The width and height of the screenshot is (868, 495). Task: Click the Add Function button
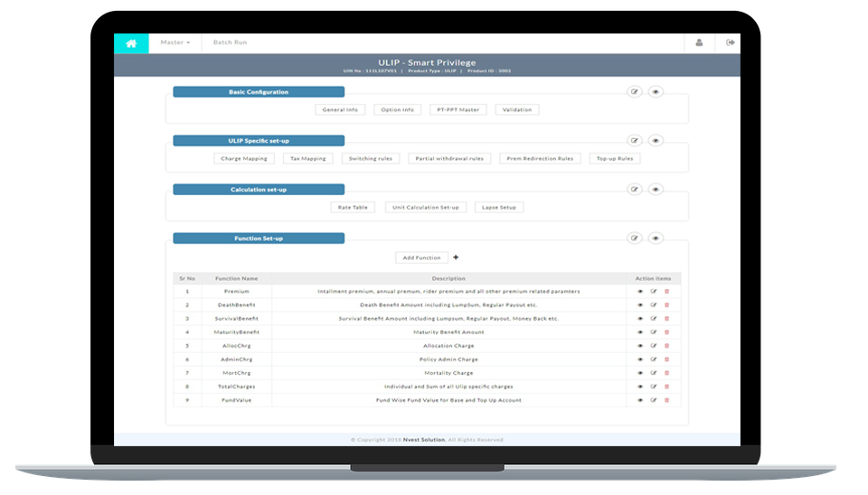click(421, 257)
